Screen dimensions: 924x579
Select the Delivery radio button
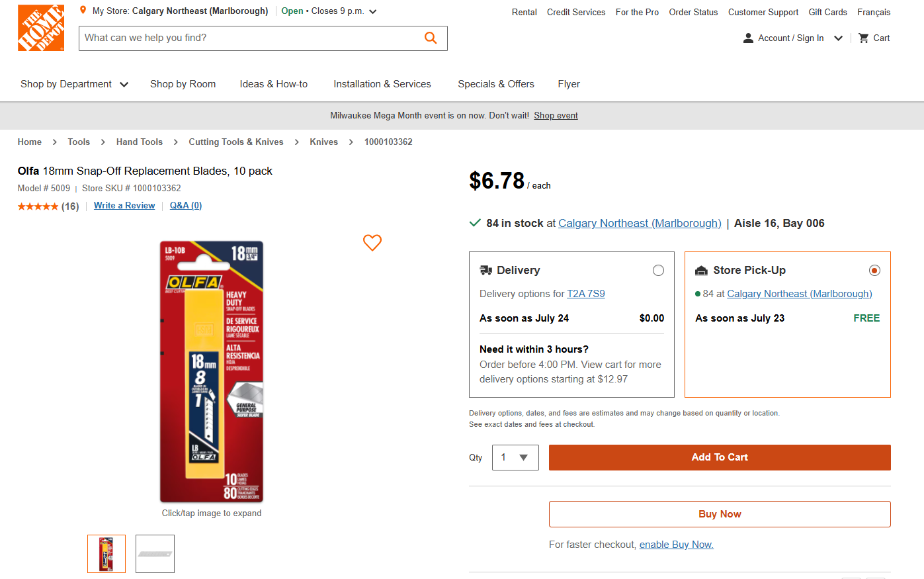[658, 270]
